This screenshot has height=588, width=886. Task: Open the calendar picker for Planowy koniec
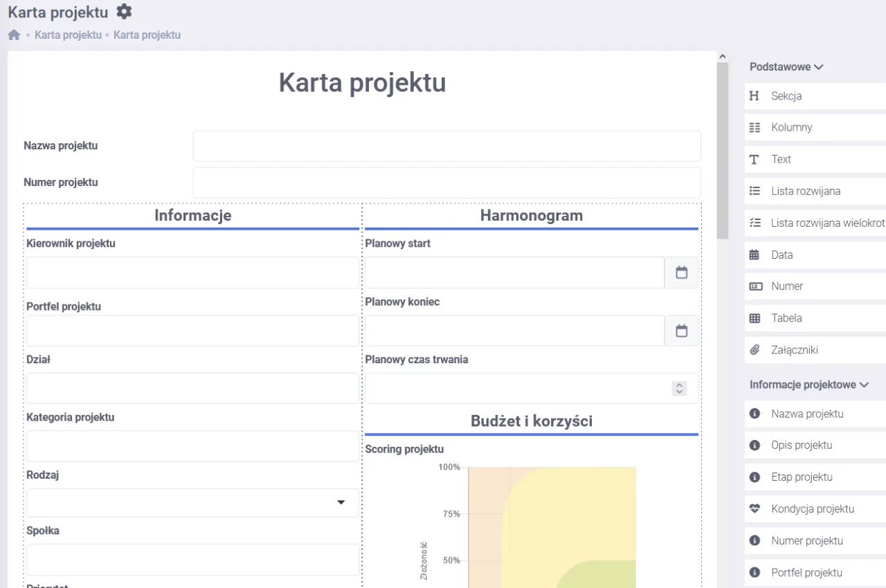[681, 331]
